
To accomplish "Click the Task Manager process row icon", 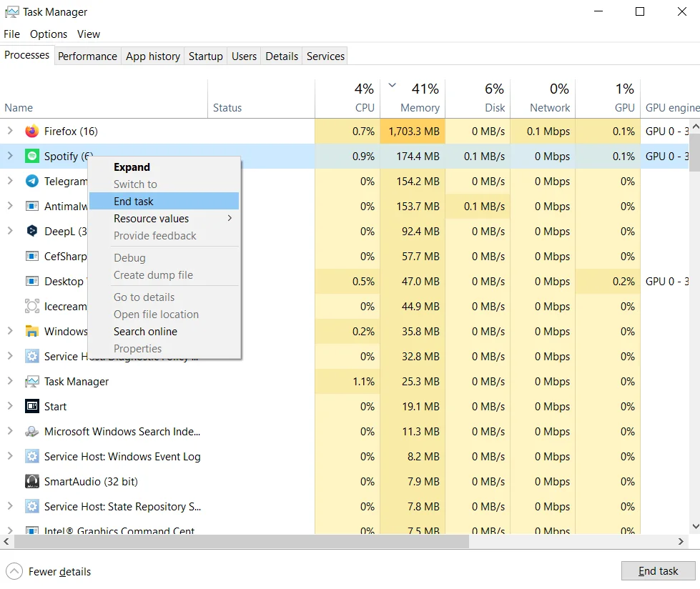I will (x=31, y=381).
